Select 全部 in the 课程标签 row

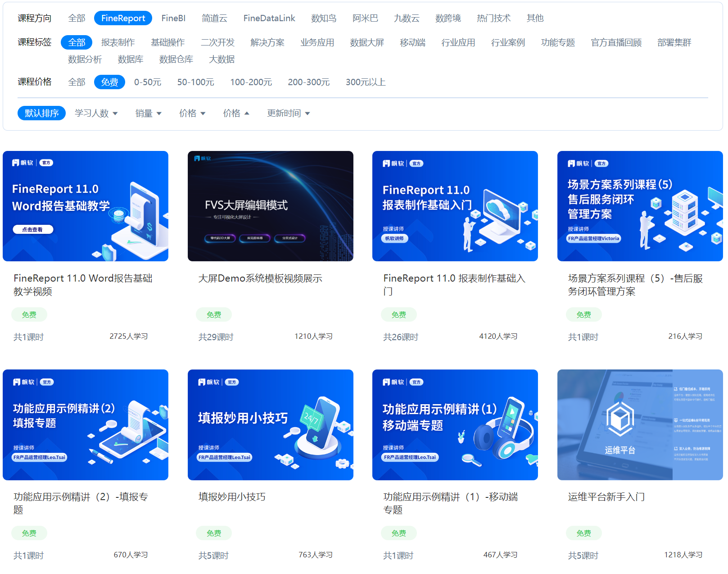(x=77, y=42)
